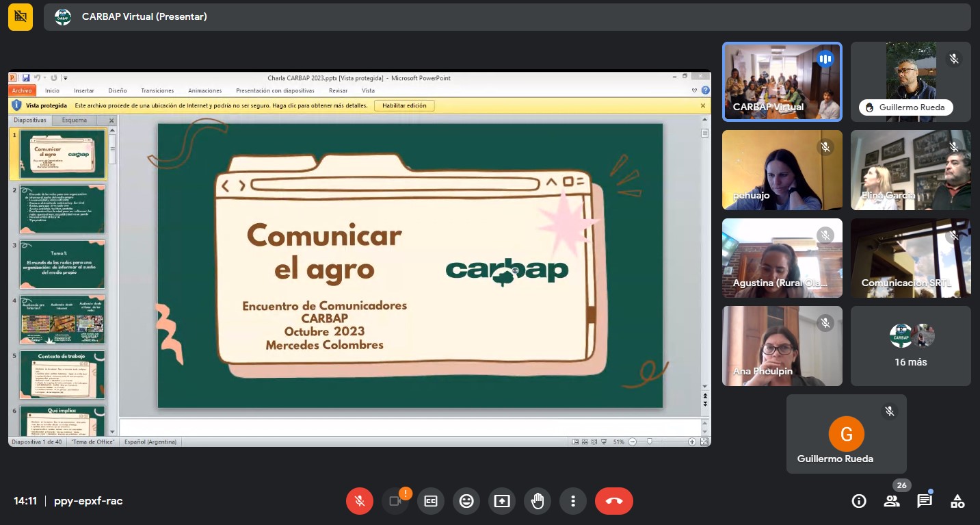This screenshot has height=525, width=980.
Task: Select the Comunicacion SRTL video tile
Action: (x=911, y=258)
